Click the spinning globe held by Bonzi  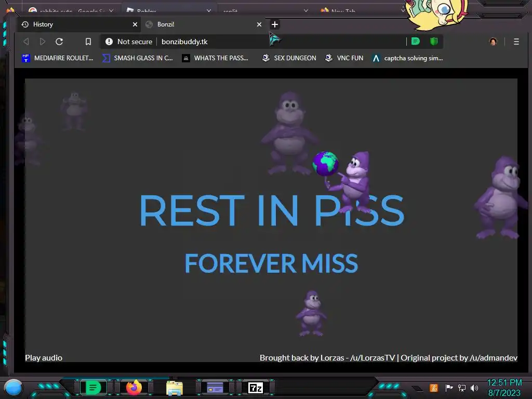(x=325, y=164)
